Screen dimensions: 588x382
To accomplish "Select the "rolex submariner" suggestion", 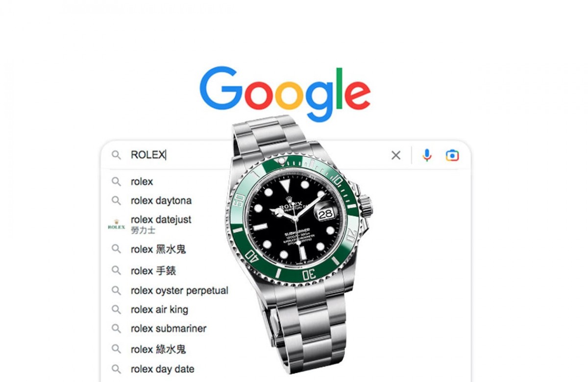I will [169, 329].
